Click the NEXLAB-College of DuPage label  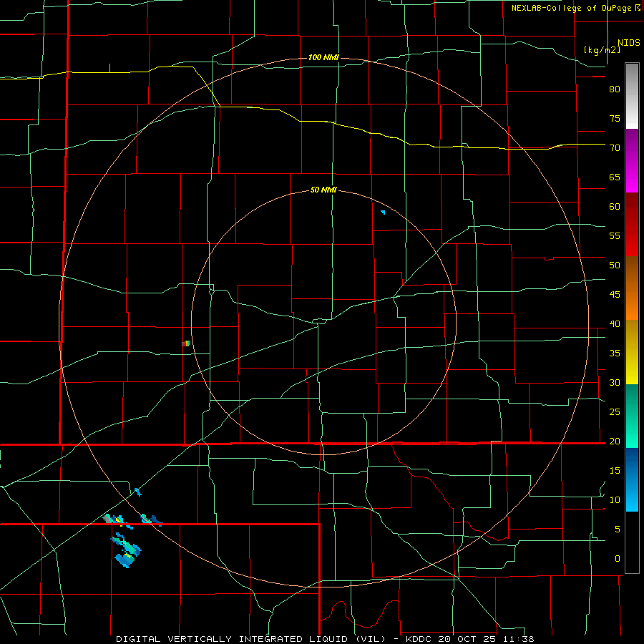point(572,8)
